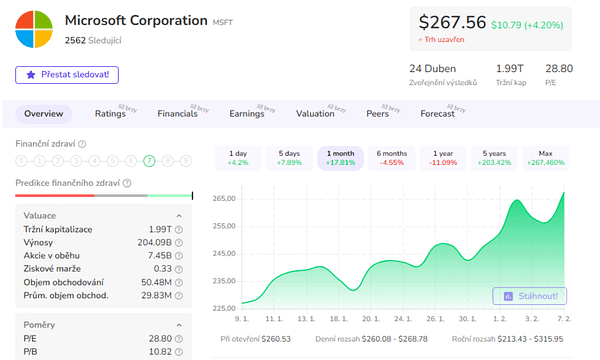Open info icon for Akcie v oběhu
This screenshot has height=360, width=600.
[x=179, y=256]
